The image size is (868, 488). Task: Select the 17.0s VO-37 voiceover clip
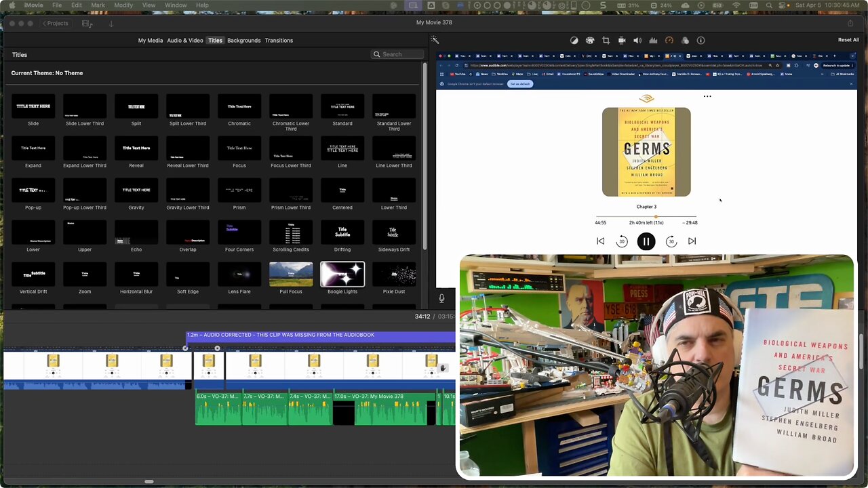coord(383,409)
